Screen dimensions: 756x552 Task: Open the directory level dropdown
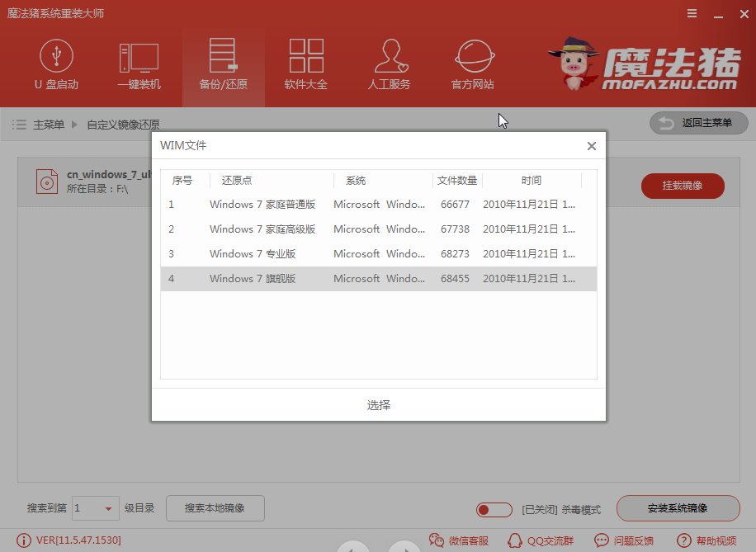click(x=96, y=509)
